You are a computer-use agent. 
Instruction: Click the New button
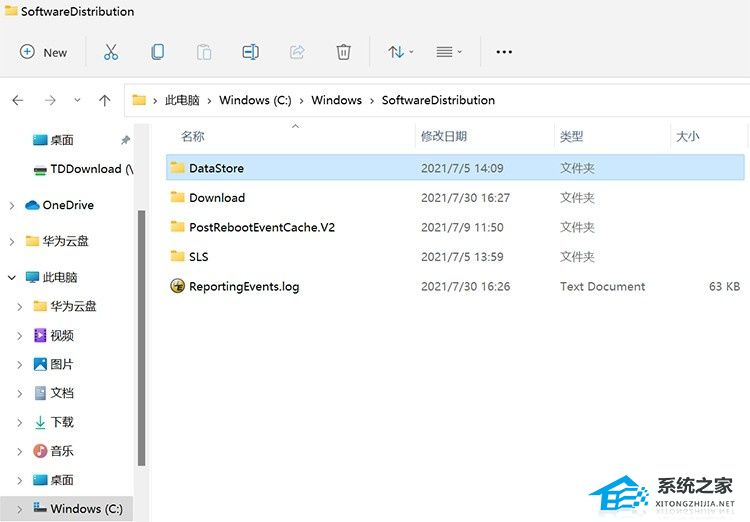[44, 52]
